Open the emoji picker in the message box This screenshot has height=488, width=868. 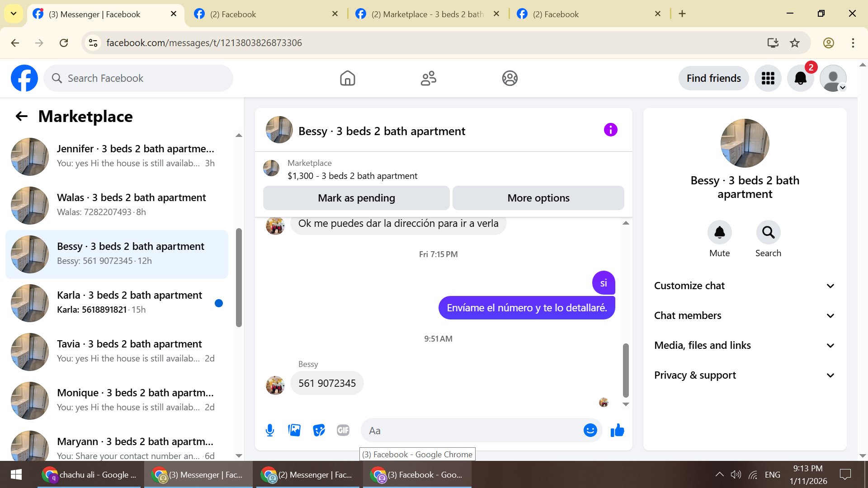pos(590,430)
